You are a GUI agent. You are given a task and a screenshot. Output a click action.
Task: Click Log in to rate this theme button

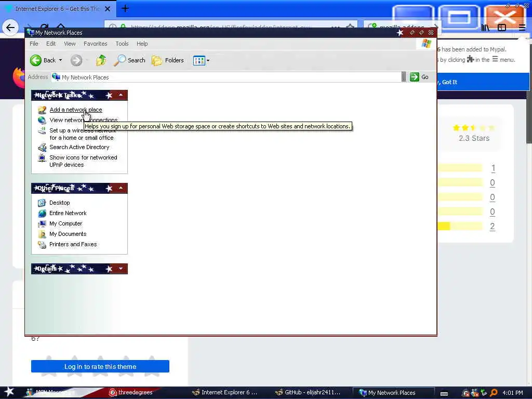(100, 366)
